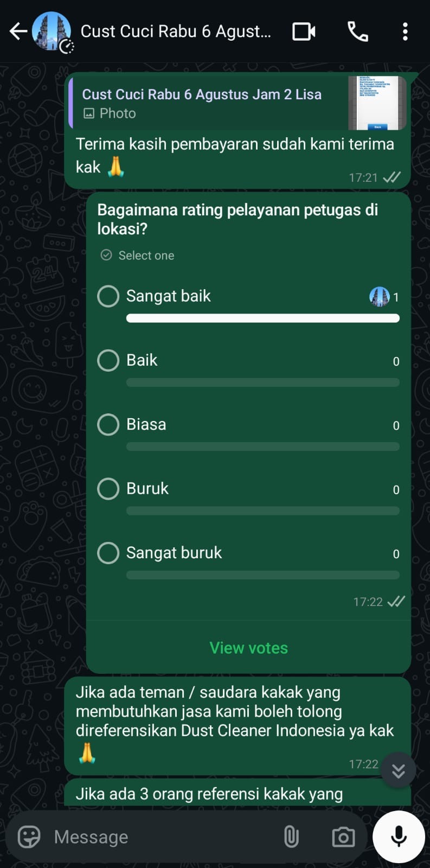This screenshot has height=868, width=430.
Task: Open emoji sticker picker
Action: point(29,837)
